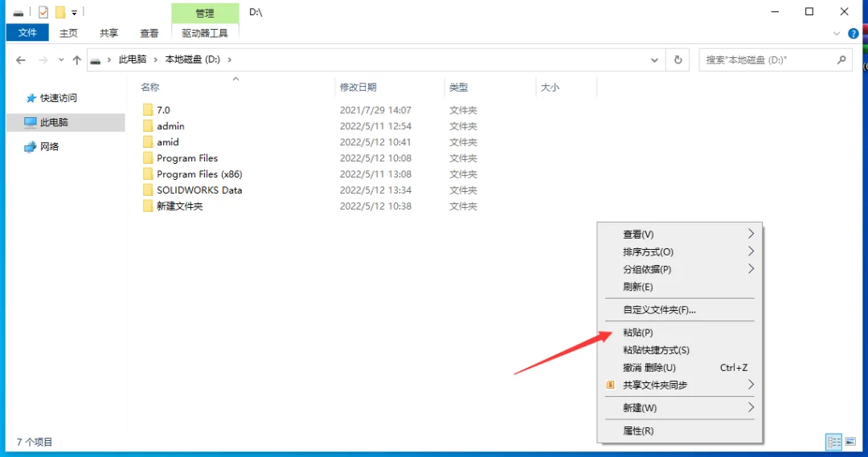Choose 自定义文件夹(F)... in the context menu
Viewport: 868px width, 457px height.
[680, 310]
